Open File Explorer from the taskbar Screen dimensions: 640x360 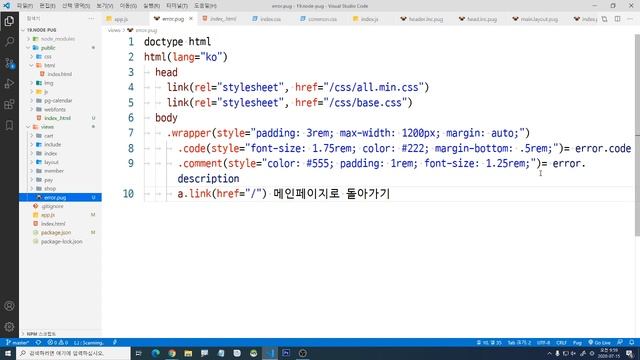click(x=188, y=353)
